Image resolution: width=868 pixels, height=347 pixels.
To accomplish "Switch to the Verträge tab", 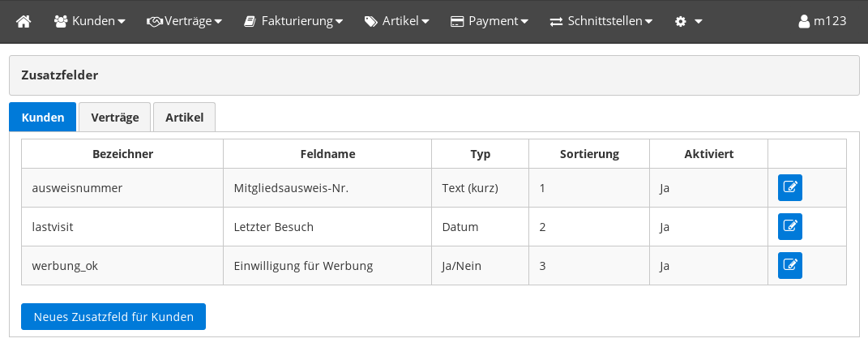I will point(114,118).
